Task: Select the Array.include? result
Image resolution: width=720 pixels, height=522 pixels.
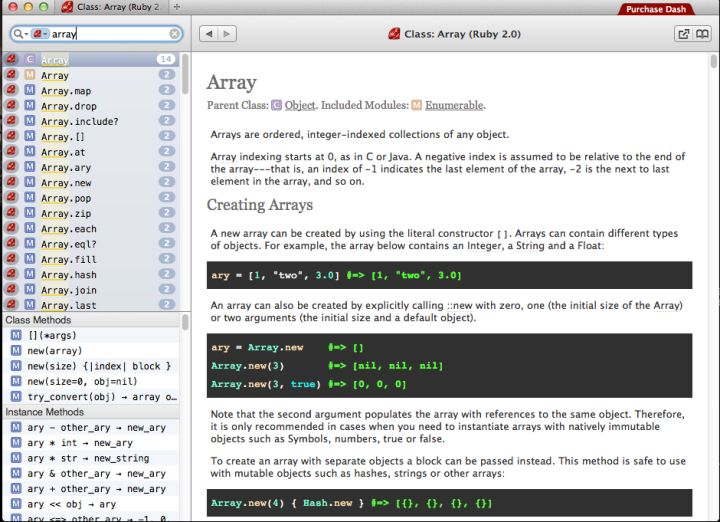Action: [80, 122]
